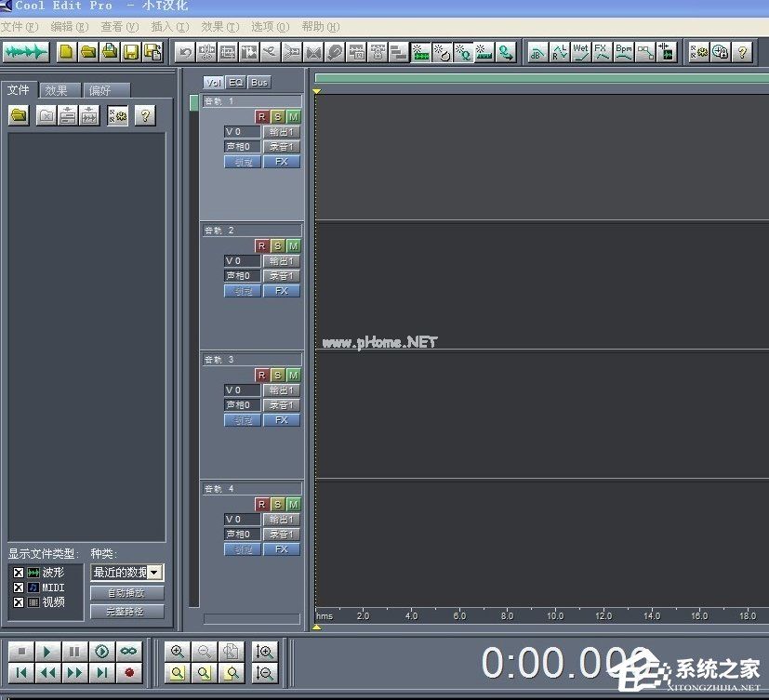Click the Loop play infinity icon
Viewport: 769px width, 700px height.
coord(129,652)
